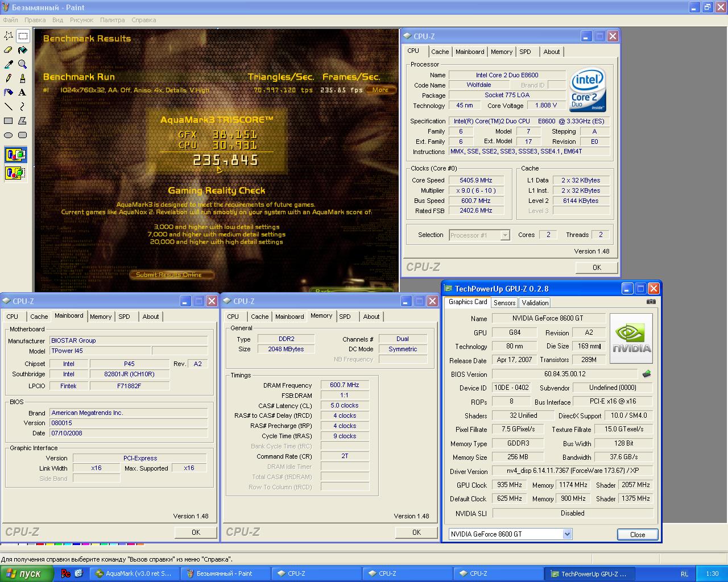Viewport: 728px width, 582px height.
Task: Click OK in CPU-Z Memory window
Action: coord(416,532)
